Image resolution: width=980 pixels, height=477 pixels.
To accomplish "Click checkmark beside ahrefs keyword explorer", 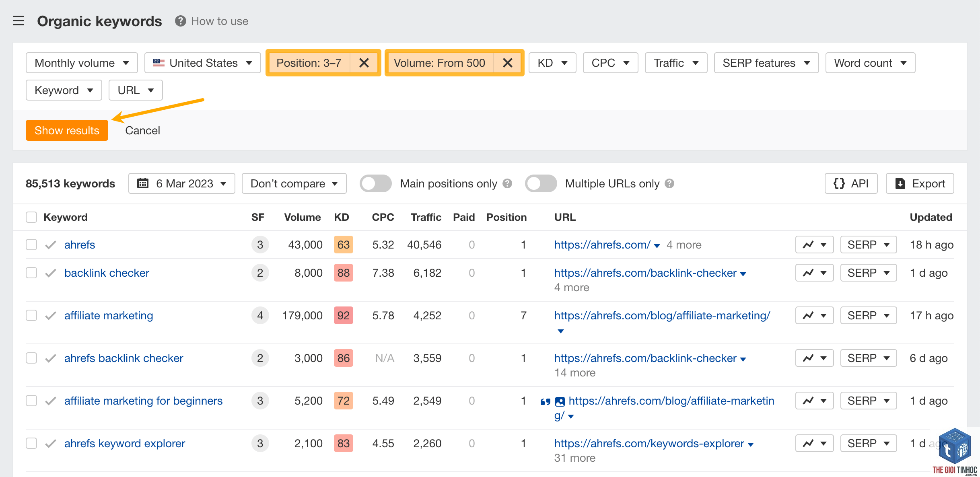I will (x=50, y=443).
